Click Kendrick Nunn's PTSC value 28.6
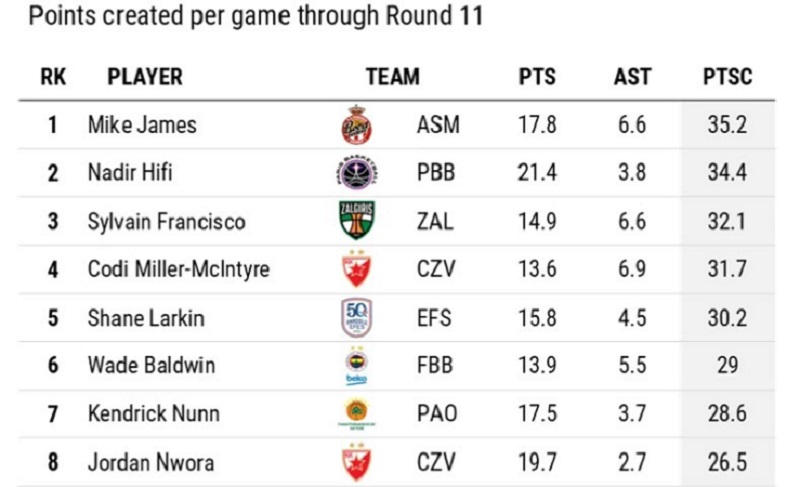This screenshot has height=487, width=800. coord(727,414)
